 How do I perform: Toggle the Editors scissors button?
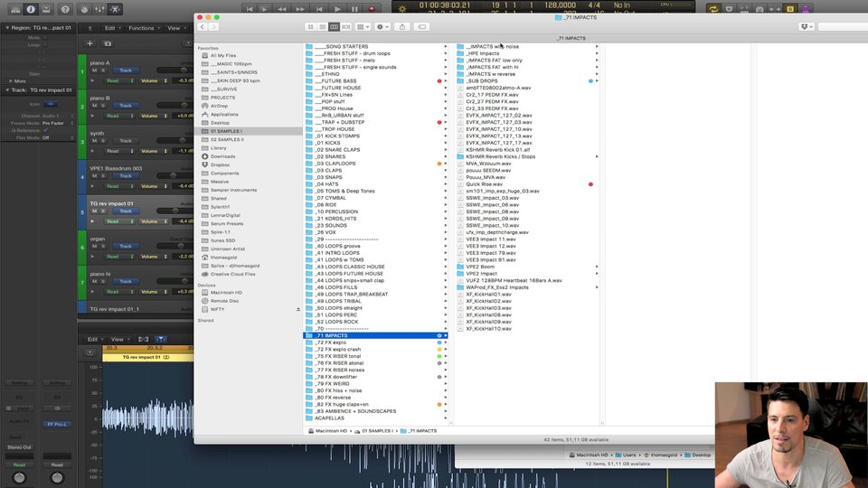(115, 9)
